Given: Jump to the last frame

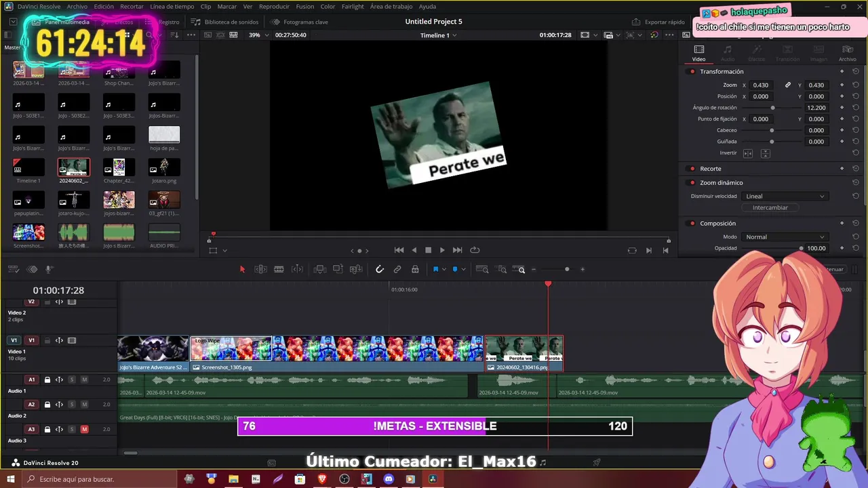Looking at the screenshot, I should (x=457, y=250).
